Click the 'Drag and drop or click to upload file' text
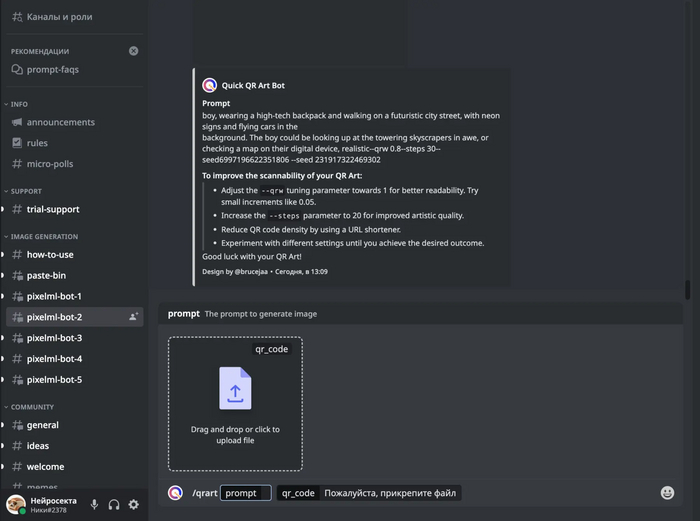This screenshot has width=700, height=521. pos(235,435)
